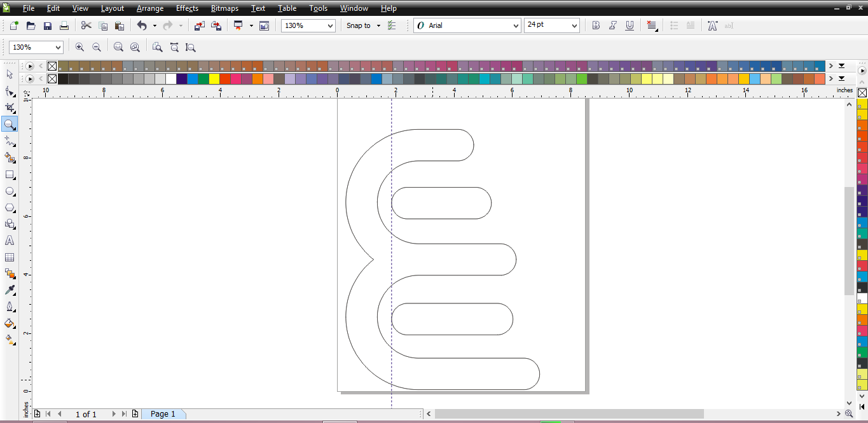The height and width of the screenshot is (423, 868).
Task: Open the standard toolbar zoom level dropdown
Action: pos(330,25)
